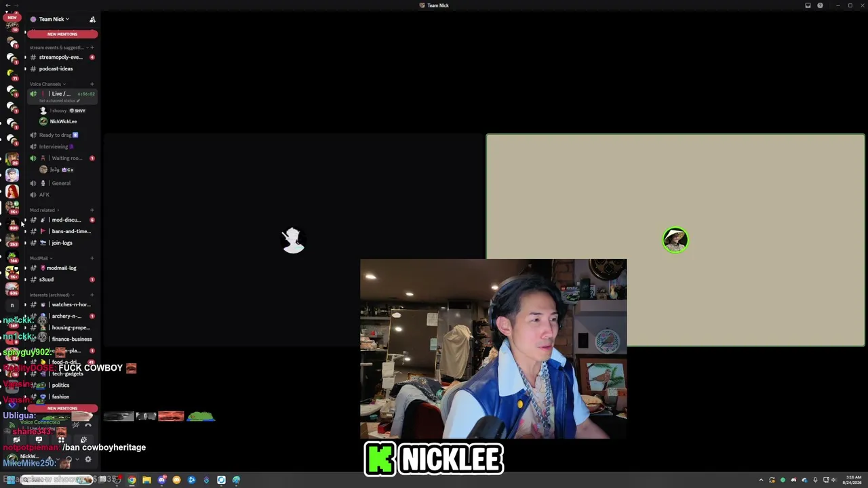Viewport: 868px width, 488px height.
Task: Click the Windows taskbar search box
Action: click(x=57, y=480)
